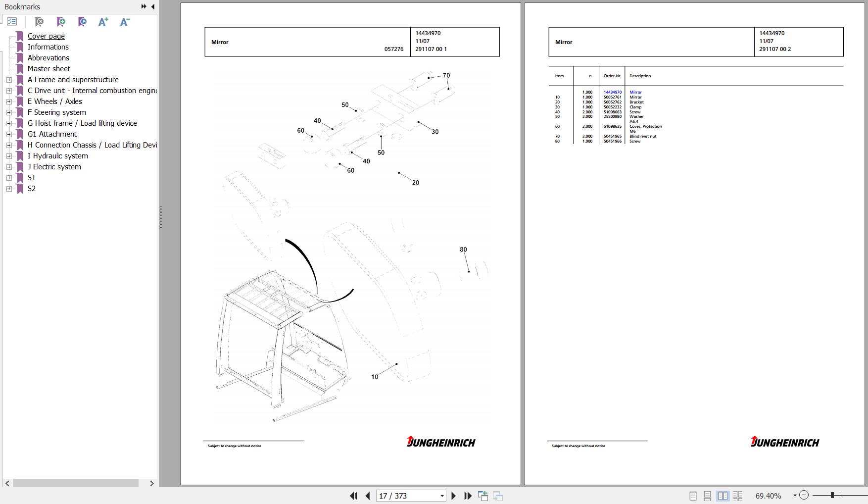The width and height of the screenshot is (868, 504).
Task: Select A Frame and superstructure bookmark
Action: pyautogui.click(x=73, y=80)
